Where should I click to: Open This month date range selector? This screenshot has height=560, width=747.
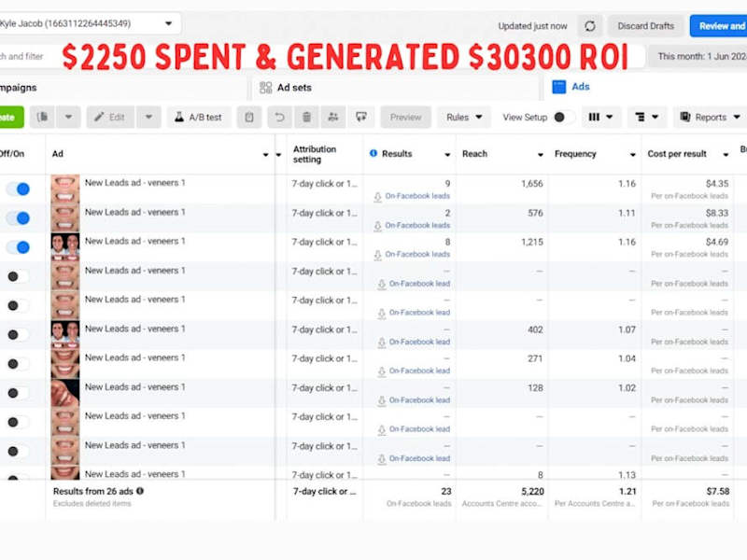[x=698, y=56]
